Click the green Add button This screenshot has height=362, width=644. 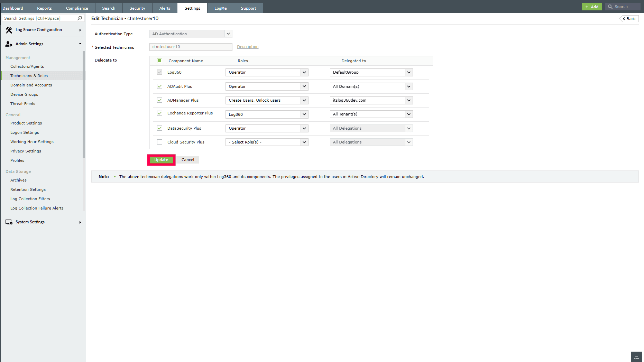[592, 7]
